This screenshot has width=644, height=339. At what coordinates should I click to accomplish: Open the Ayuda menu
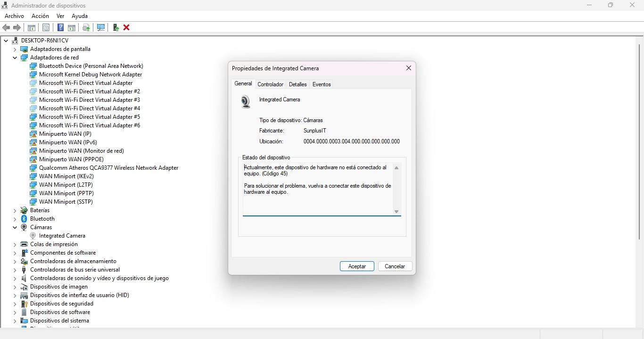(80, 16)
